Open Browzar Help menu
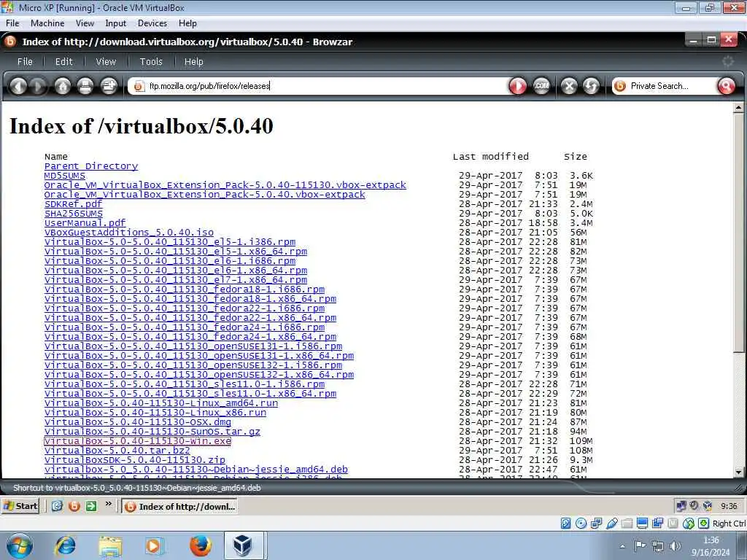 (x=193, y=61)
